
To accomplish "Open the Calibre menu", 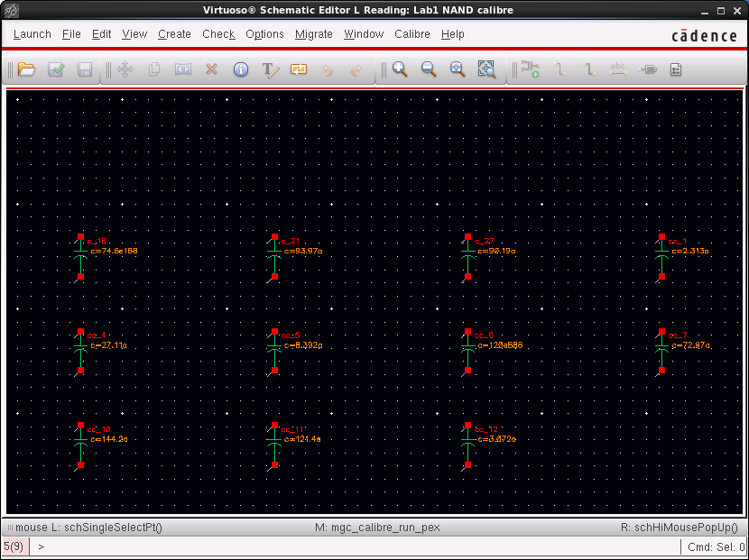I will 412,34.
